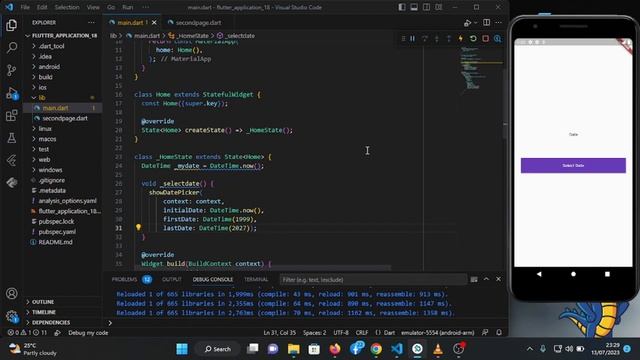The width and height of the screenshot is (640, 360).
Task: Open the Explorer view in the activity bar
Action: click(x=11, y=25)
